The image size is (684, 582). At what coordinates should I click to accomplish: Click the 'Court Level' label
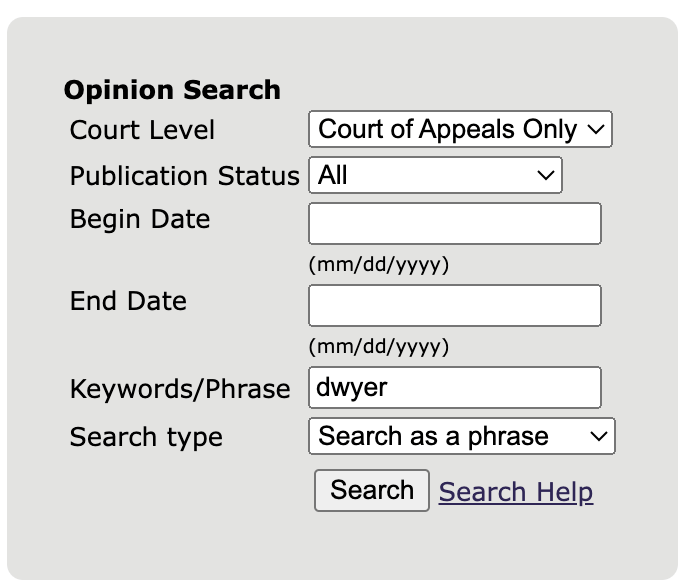[142, 130]
